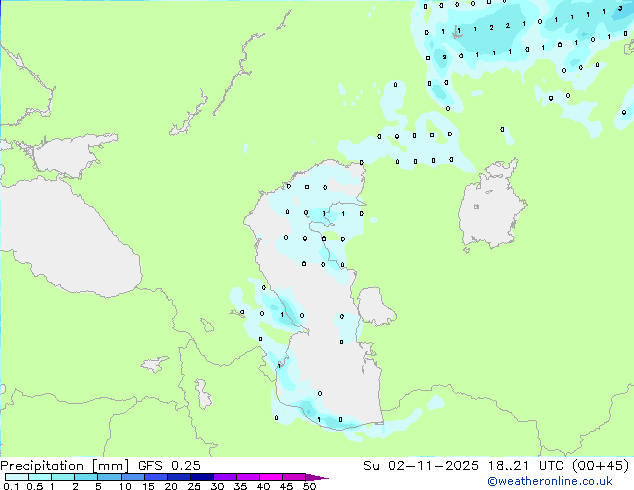
Task: Select the 45–50 mm legend color box
Action: [x=294, y=477]
